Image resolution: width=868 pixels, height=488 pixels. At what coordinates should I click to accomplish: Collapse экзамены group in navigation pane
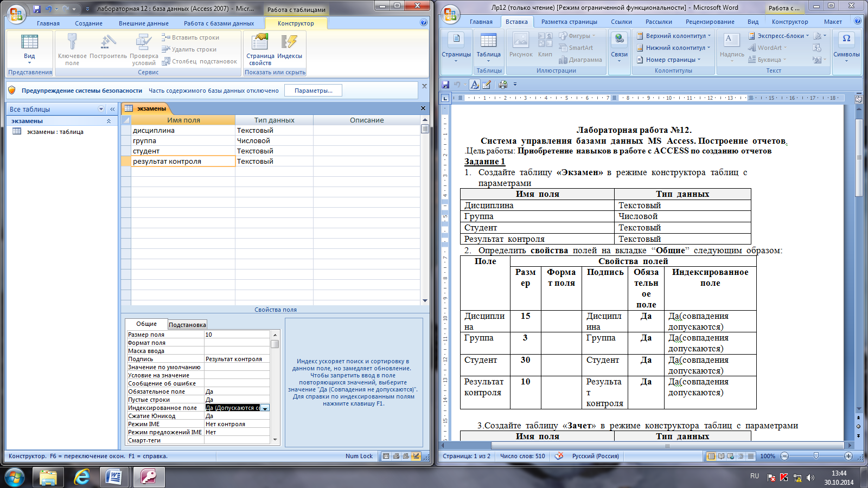tap(108, 121)
